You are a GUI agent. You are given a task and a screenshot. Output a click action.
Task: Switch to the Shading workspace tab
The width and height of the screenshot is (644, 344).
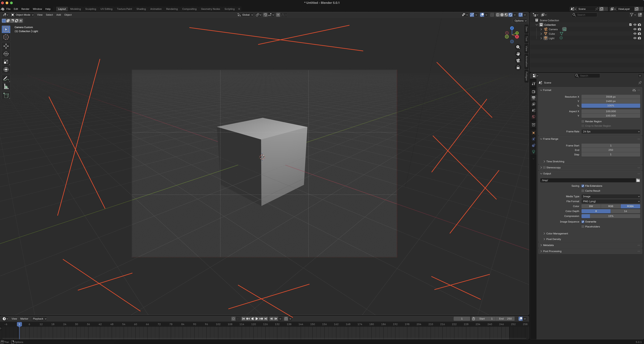click(x=141, y=9)
